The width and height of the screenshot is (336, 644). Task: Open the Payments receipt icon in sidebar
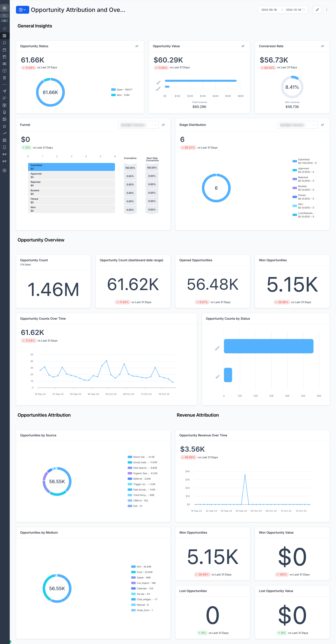pos(4,78)
